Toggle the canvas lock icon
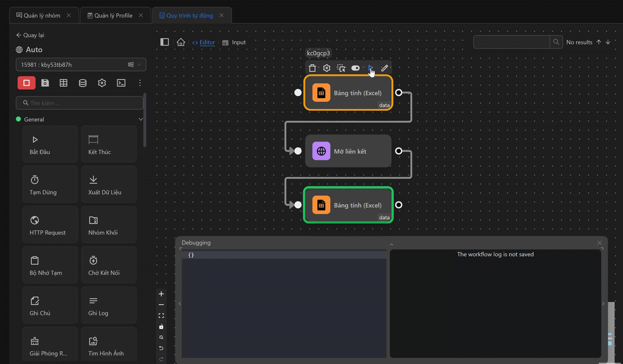 tap(161, 327)
